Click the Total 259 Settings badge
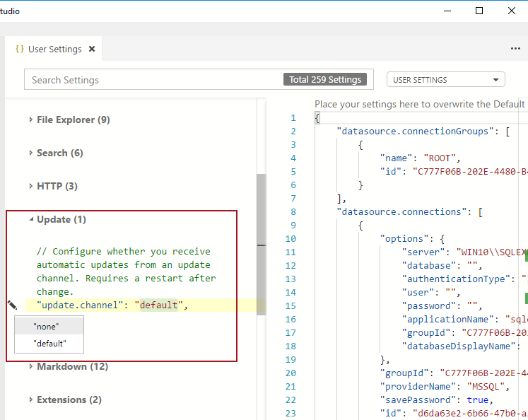Image resolution: width=528 pixels, height=420 pixels. click(325, 80)
